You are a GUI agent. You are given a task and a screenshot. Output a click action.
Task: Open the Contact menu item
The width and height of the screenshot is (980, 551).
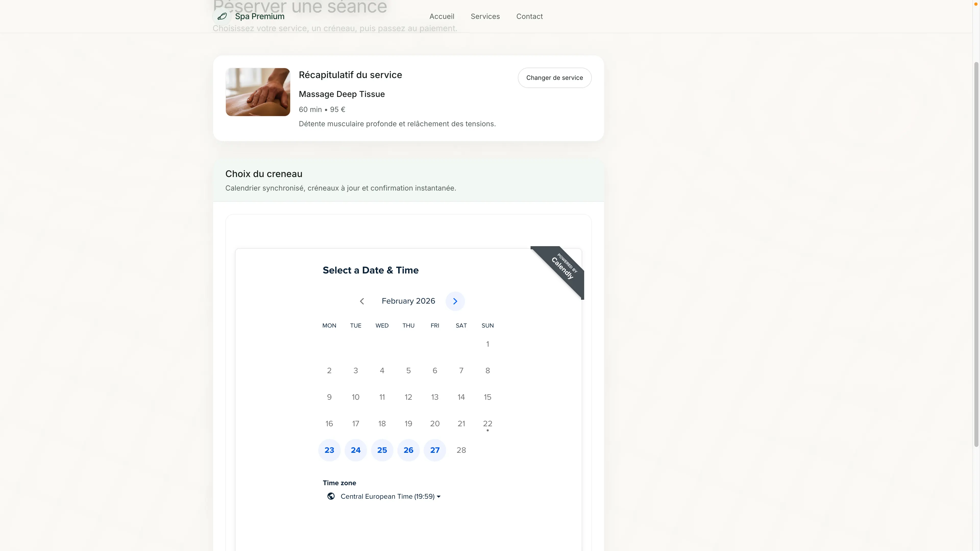click(x=529, y=16)
